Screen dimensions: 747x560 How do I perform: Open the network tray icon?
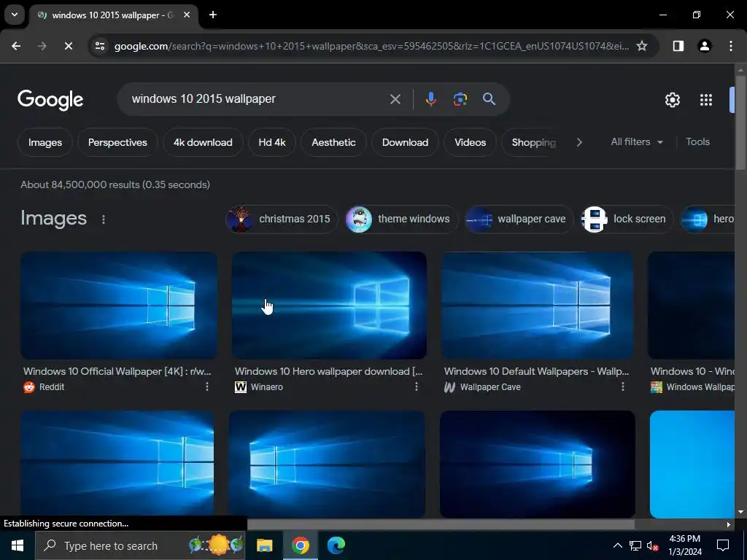[635, 545]
